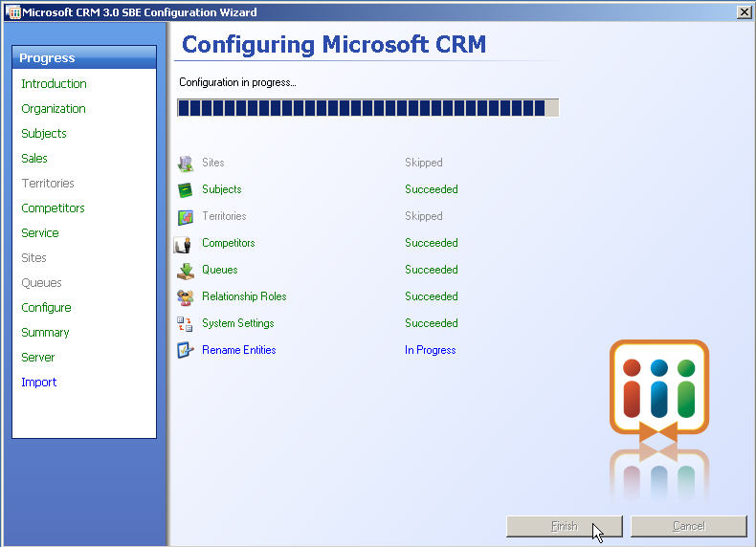Click the Subjects label in task list
This screenshot has height=547, width=756.
[222, 189]
